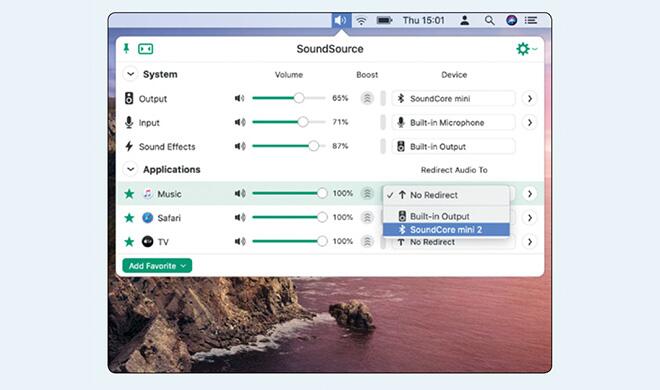Adjust the Safari volume slider
Viewport: 660px width, 390px height.
(290, 217)
